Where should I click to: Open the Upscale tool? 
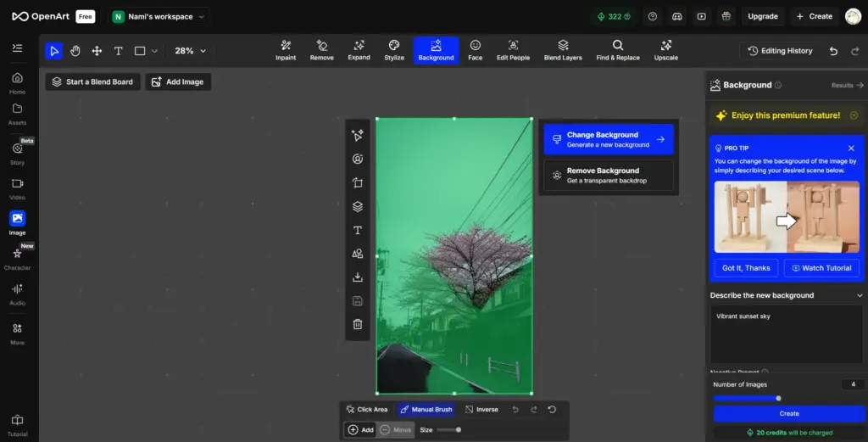665,50
